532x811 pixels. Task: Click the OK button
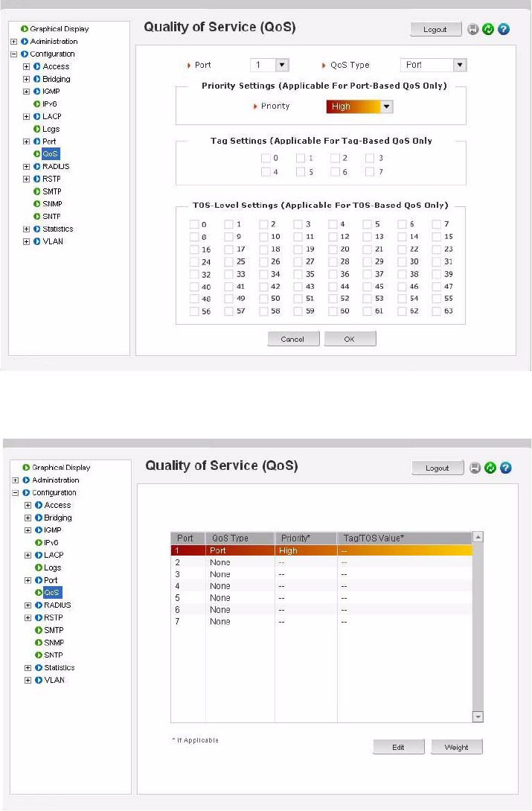[x=350, y=340]
